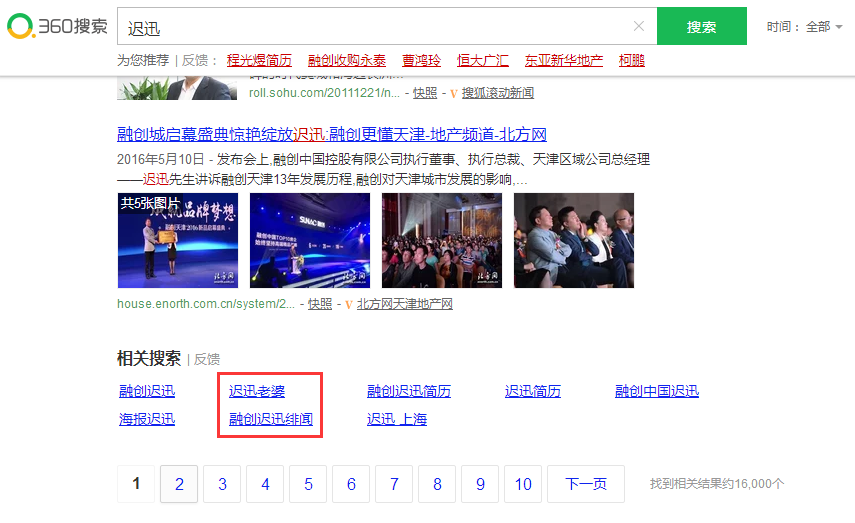Open recommended search 东亚新华地产
The height and width of the screenshot is (523, 855).
[564, 60]
